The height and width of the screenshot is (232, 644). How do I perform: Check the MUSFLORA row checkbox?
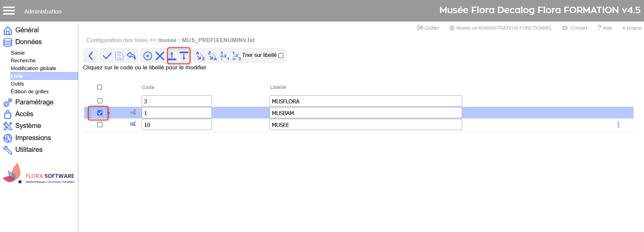coord(100,101)
